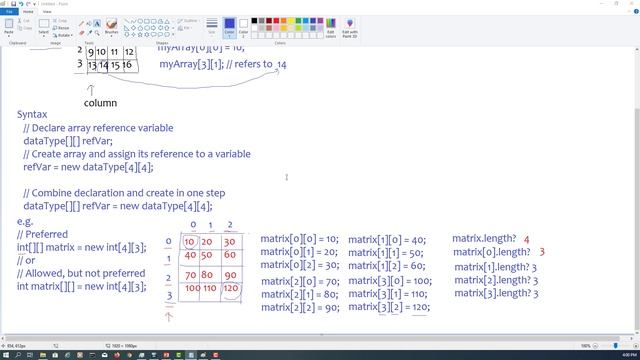
Task: Click the Paste clipboard icon
Action: pyautogui.click(x=9, y=24)
